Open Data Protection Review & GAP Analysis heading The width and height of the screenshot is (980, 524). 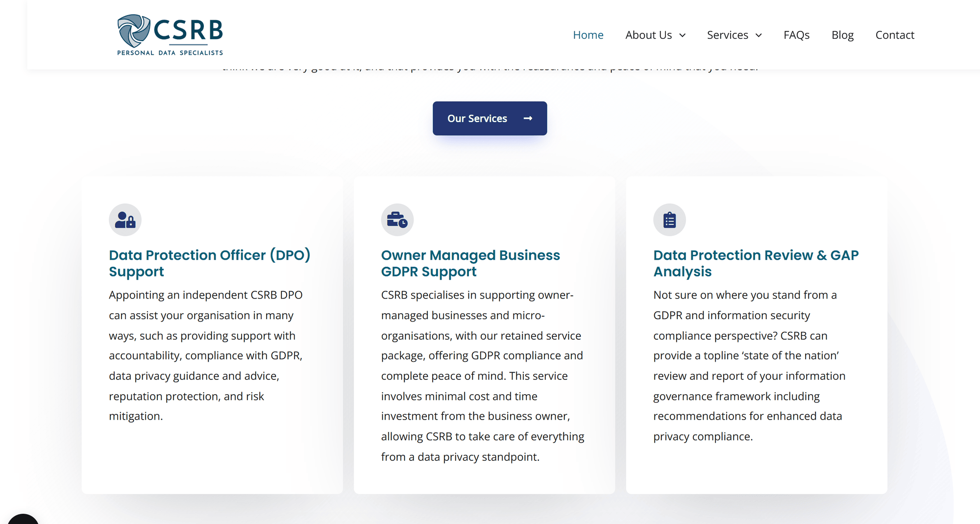756,263
